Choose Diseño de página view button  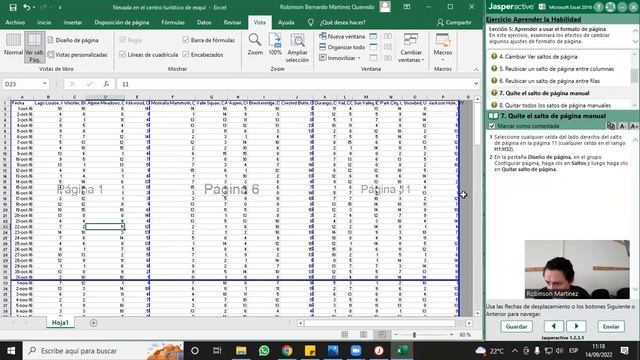73,40
